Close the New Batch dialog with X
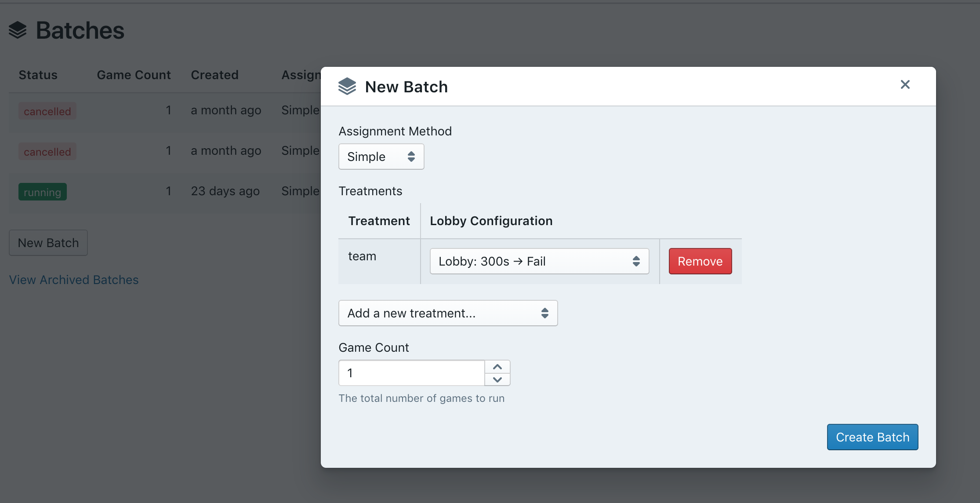980x503 pixels. tap(905, 84)
